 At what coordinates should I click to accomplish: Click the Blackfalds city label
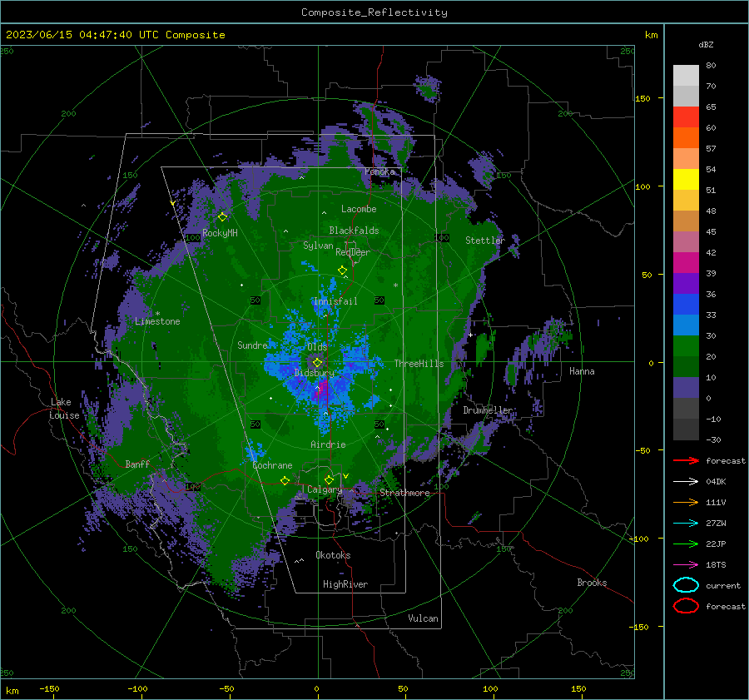point(354,231)
